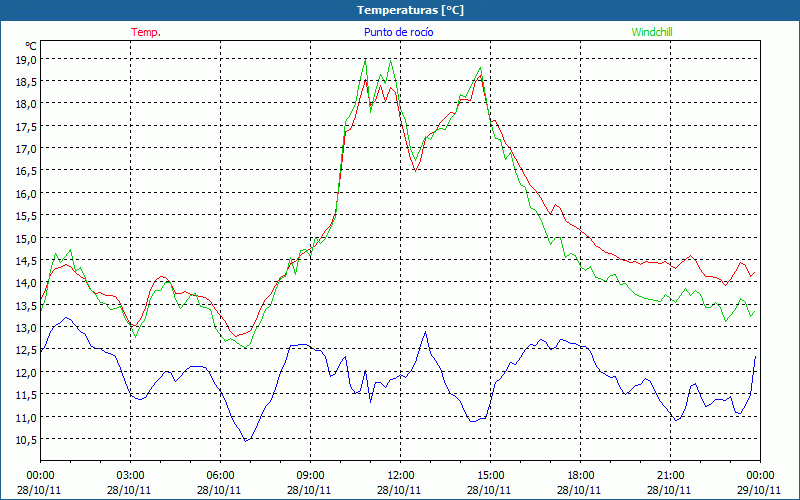Click the 28/10/11 date under 06:00
Screen dimensions: 800x500
point(219,490)
